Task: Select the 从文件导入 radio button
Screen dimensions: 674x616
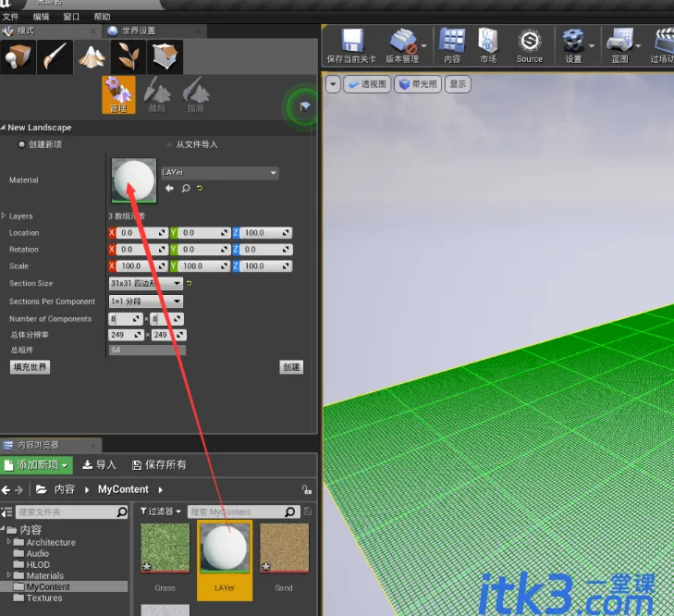Action: pos(169,144)
